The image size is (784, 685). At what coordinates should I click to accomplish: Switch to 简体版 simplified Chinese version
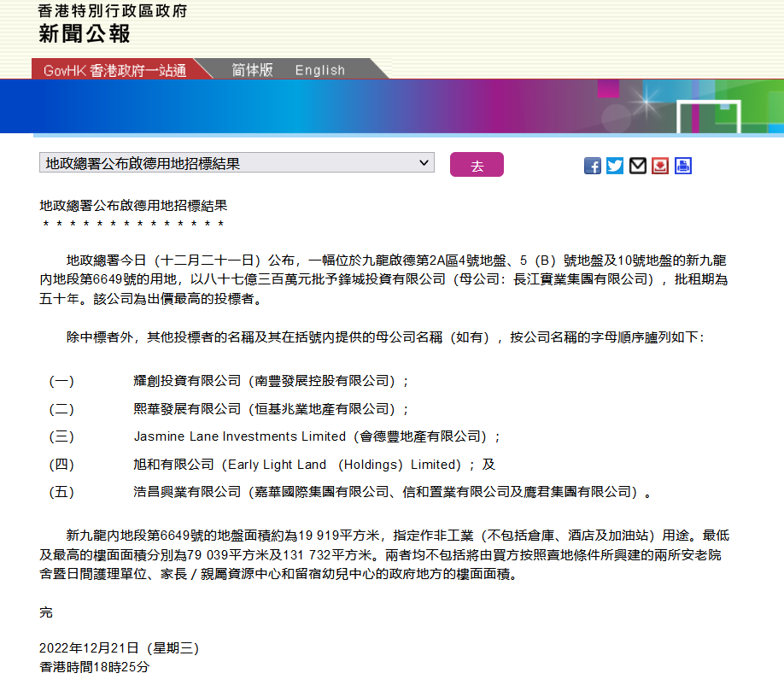coord(252,70)
